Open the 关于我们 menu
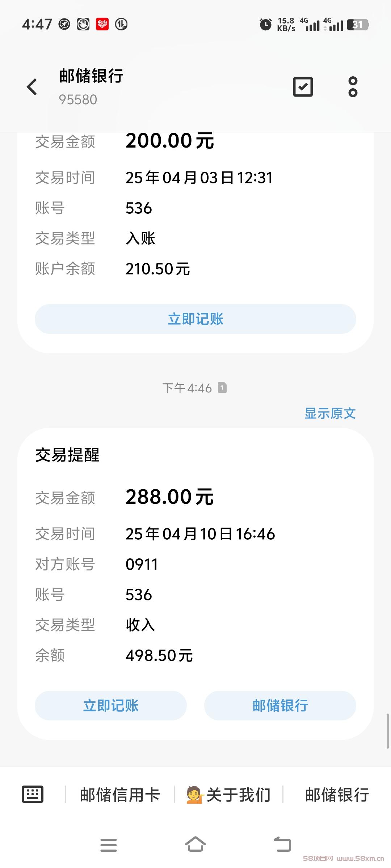391x868 pixels. tap(228, 795)
